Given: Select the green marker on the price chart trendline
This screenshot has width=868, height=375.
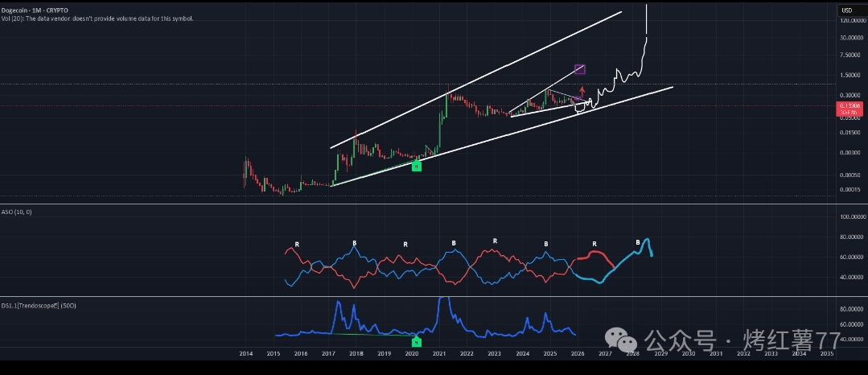Looking at the screenshot, I should pyautogui.click(x=416, y=166).
